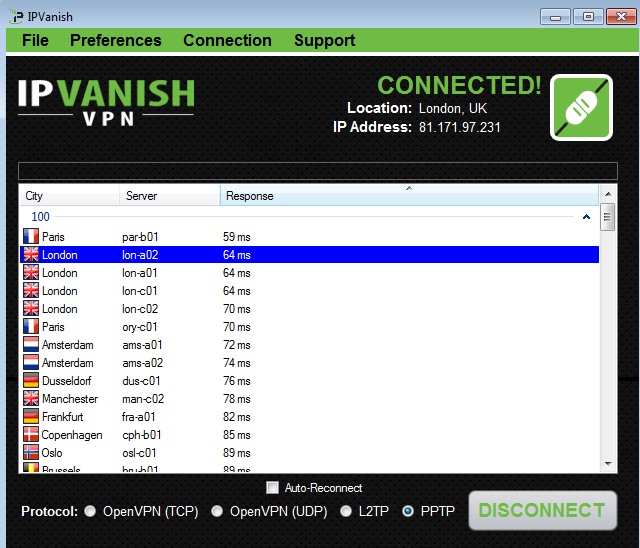Image resolution: width=640 pixels, height=548 pixels.
Task: Select the London lon-a01 server row
Action: point(309,273)
